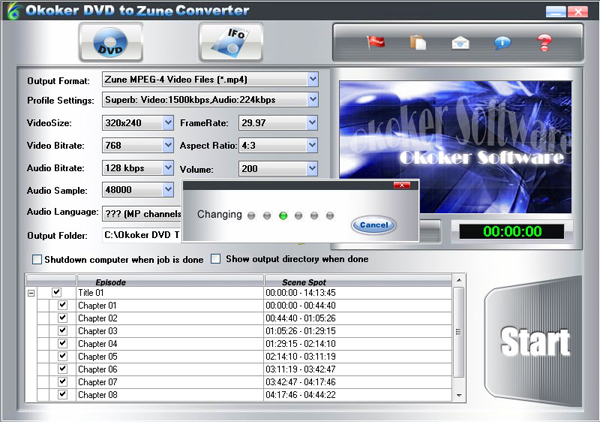Open the Output Format dropdown

click(313, 80)
